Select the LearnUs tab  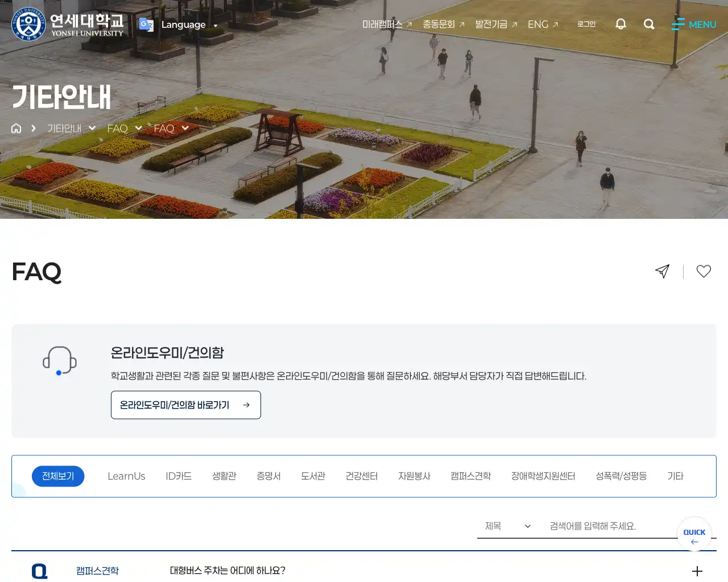tap(126, 476)
